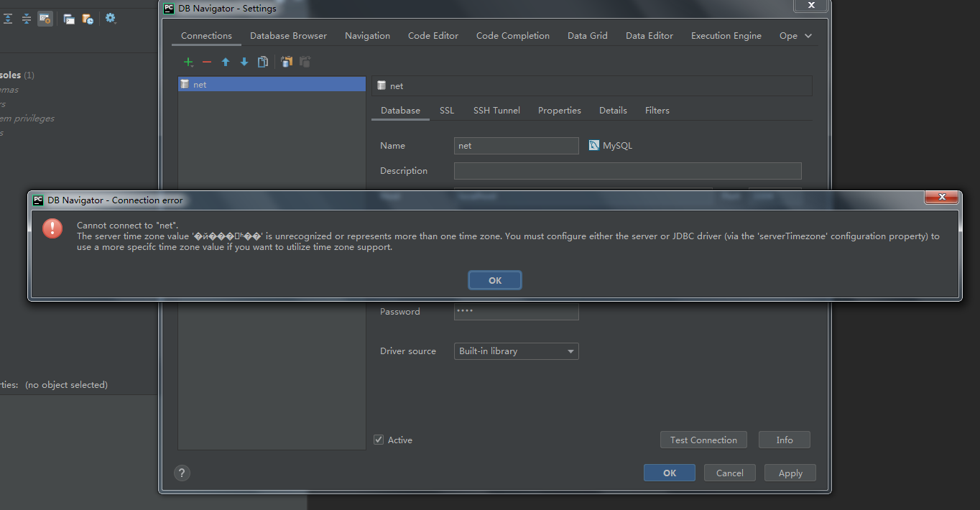
Task: Click PyCharm icon in Settings title bar
Action: point(169,8)
